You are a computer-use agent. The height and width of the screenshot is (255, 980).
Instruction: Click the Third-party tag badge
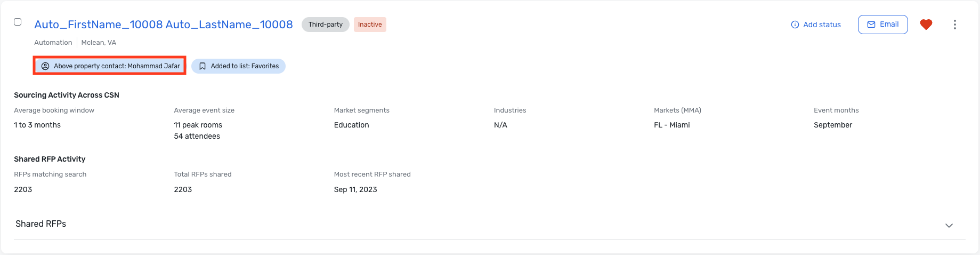coord(326,25)
